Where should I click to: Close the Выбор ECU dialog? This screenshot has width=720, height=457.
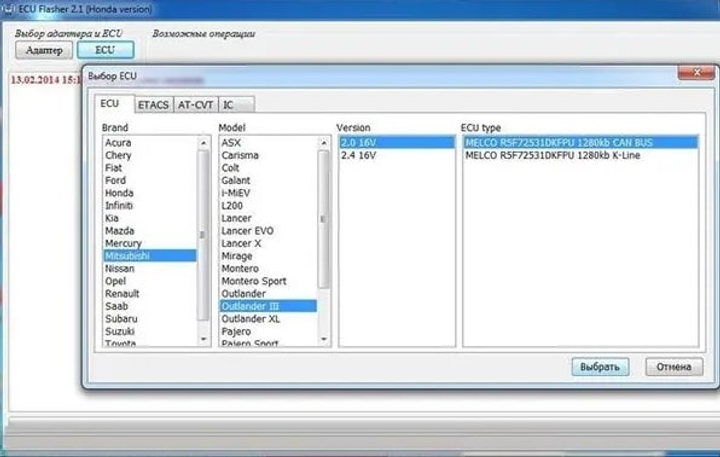[696, 73]
